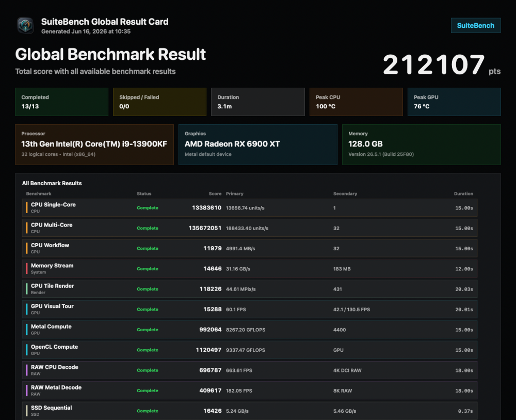The width and height of the screenshot is (516, 420).
Task: Click the 15288 GPU Visual Tour score
Action: tap(212, 310)
